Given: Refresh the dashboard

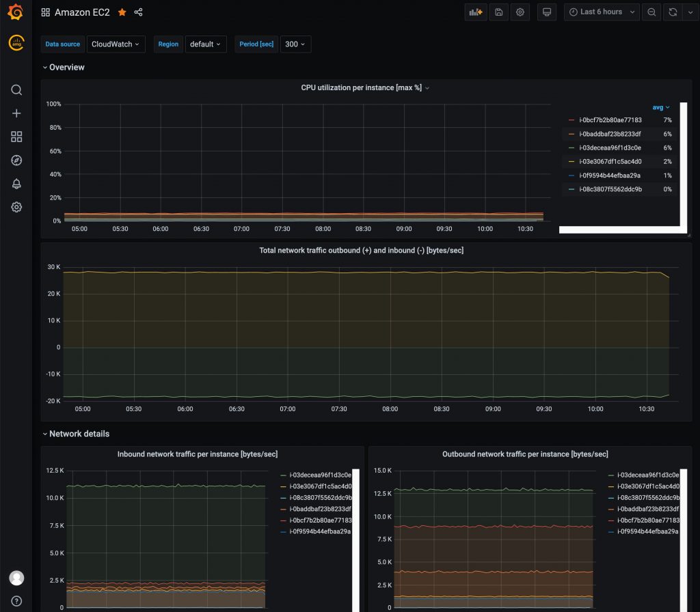Looking at the screenshot, I should 673,12.
